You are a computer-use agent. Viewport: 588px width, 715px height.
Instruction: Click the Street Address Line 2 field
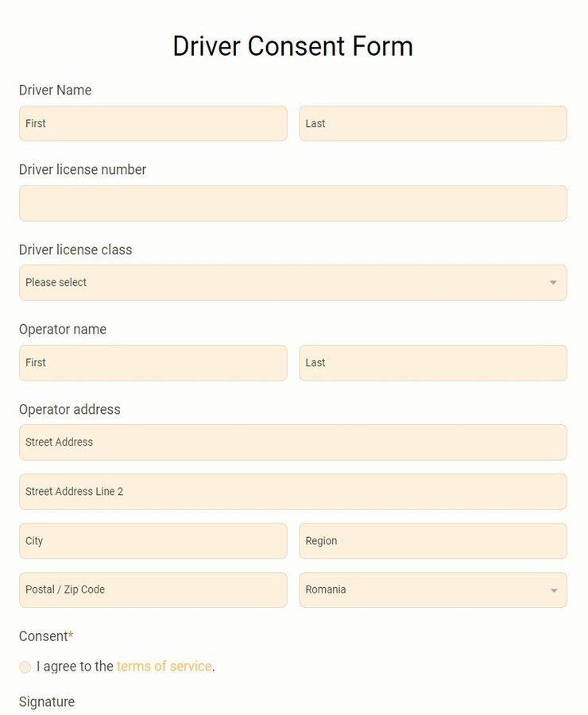pyautogui.click(x=293, y=492)
